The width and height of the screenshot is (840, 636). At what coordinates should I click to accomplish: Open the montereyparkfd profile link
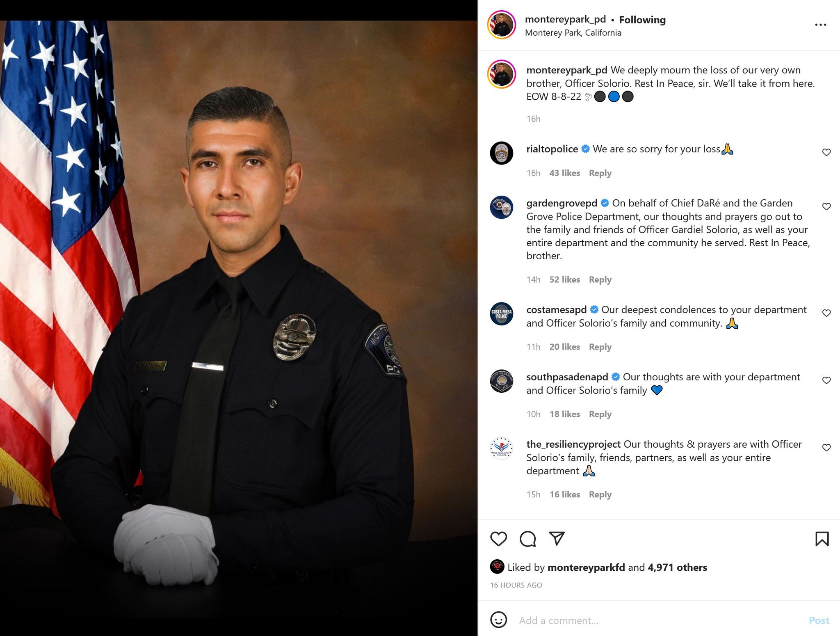click(586, 567)
